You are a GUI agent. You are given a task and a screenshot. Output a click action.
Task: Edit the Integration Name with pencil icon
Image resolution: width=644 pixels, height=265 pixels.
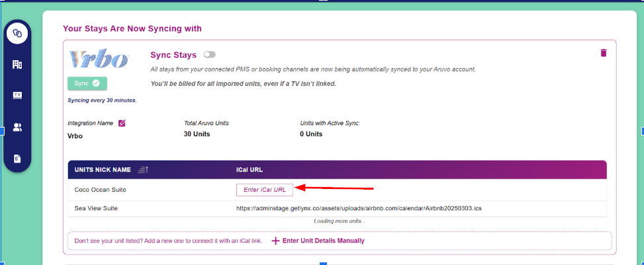[x=122, y=123]
